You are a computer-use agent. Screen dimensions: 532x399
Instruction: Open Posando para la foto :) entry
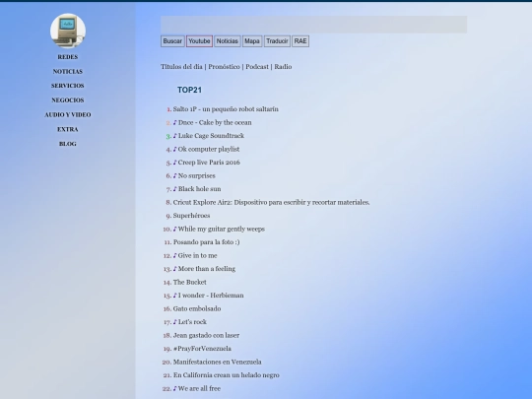coord(206,242)
